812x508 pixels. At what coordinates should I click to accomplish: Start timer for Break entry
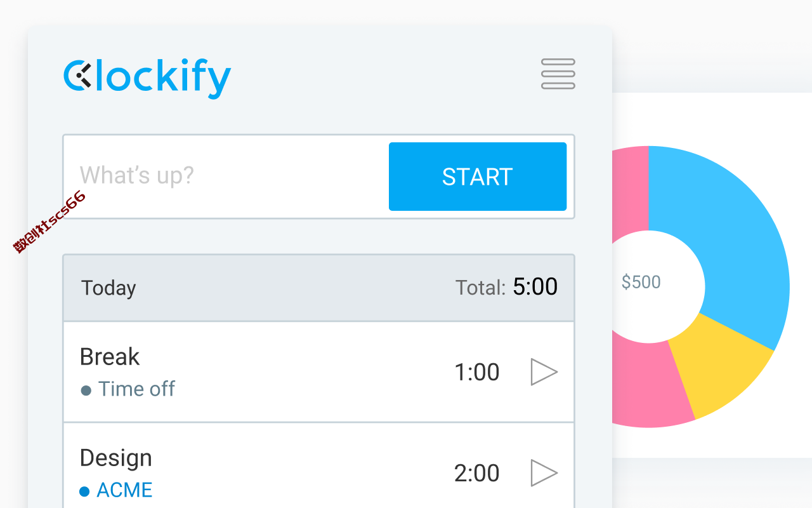[544, 372]
